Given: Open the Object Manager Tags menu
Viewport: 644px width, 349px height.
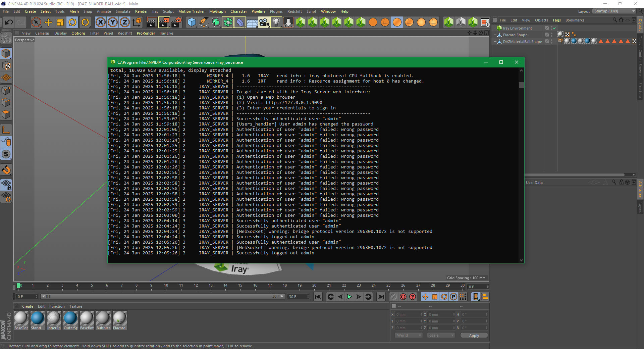Looking at the screenshot, I should click(x=556, y=20).
